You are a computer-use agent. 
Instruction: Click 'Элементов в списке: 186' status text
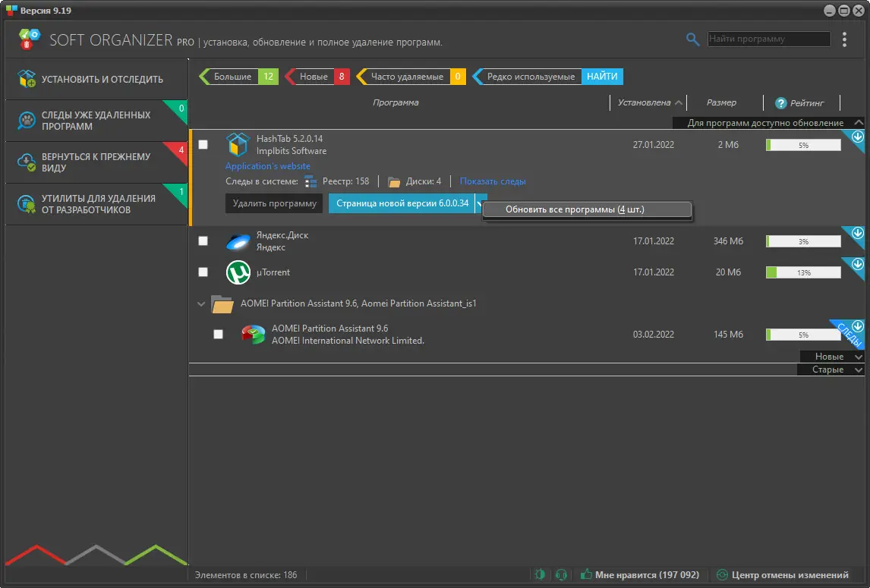point(246,574)
